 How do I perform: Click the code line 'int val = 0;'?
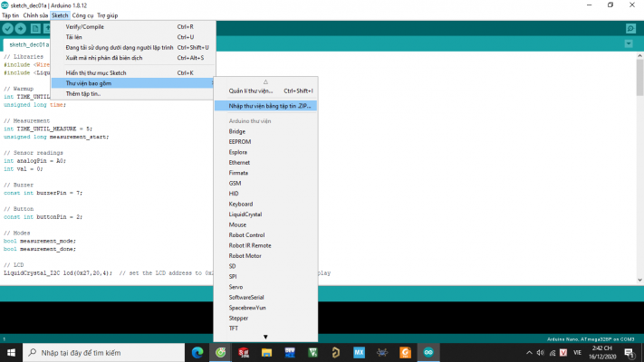[x=23, y=169]
